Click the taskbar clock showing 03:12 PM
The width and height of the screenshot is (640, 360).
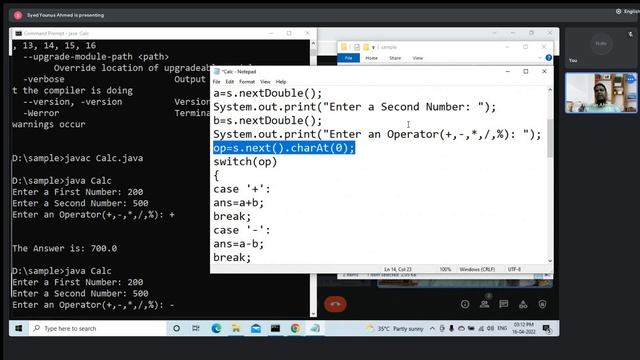[524, 328]
